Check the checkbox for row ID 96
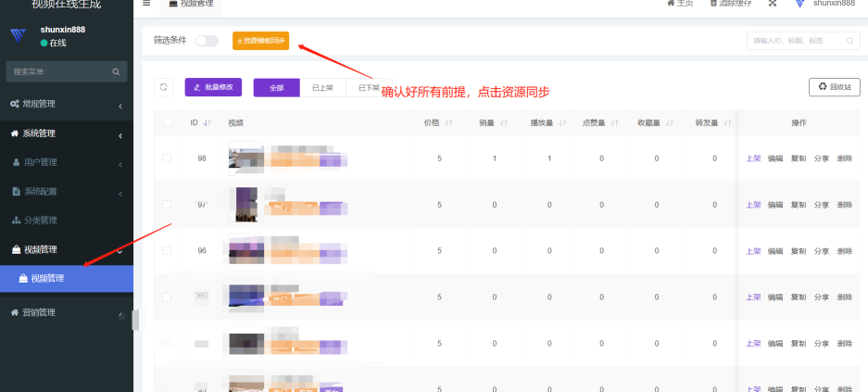Viewport: 868px width, 392px height. (167, 250)
